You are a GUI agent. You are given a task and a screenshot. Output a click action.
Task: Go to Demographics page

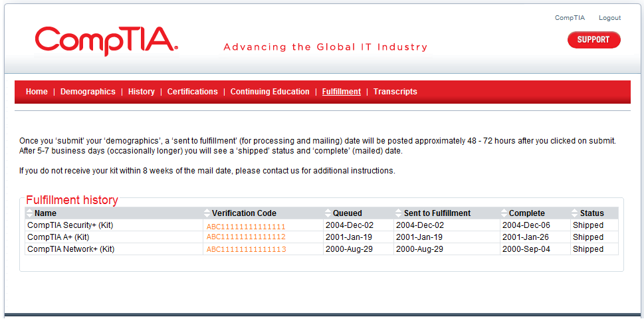pos(88,92)
